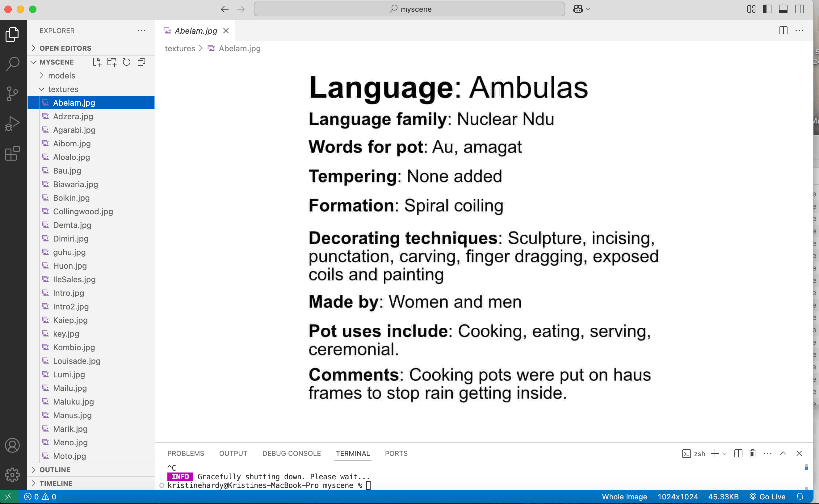Open the Search view in activity bar
Screen dimensions: 819x504
click(13, 64)
